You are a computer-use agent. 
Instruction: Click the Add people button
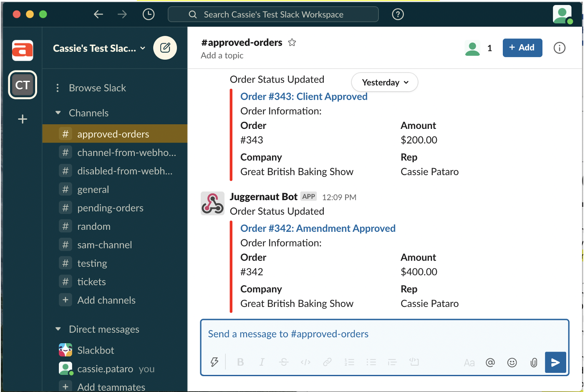pos(522,48)
